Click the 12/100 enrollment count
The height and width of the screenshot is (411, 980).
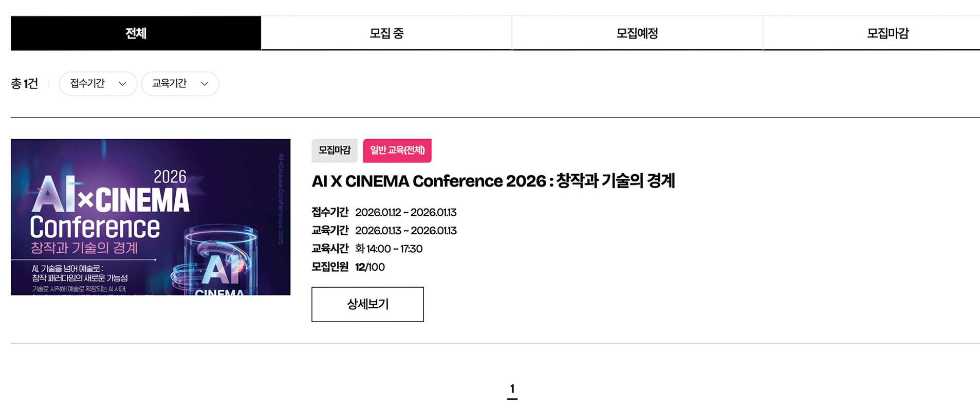click(370, 267)
